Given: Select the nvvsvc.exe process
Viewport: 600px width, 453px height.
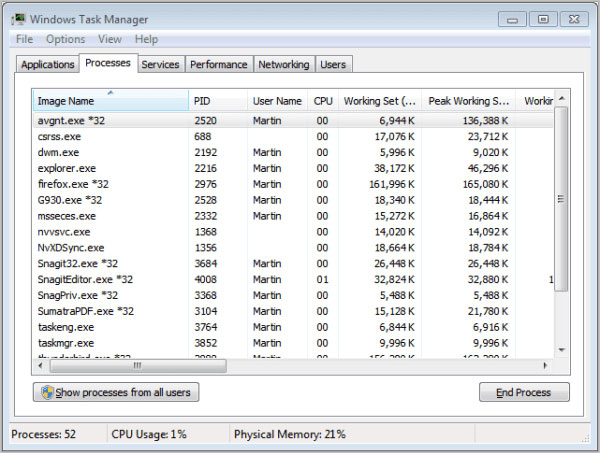Looking at the screenshot, I should pos(293,232).
